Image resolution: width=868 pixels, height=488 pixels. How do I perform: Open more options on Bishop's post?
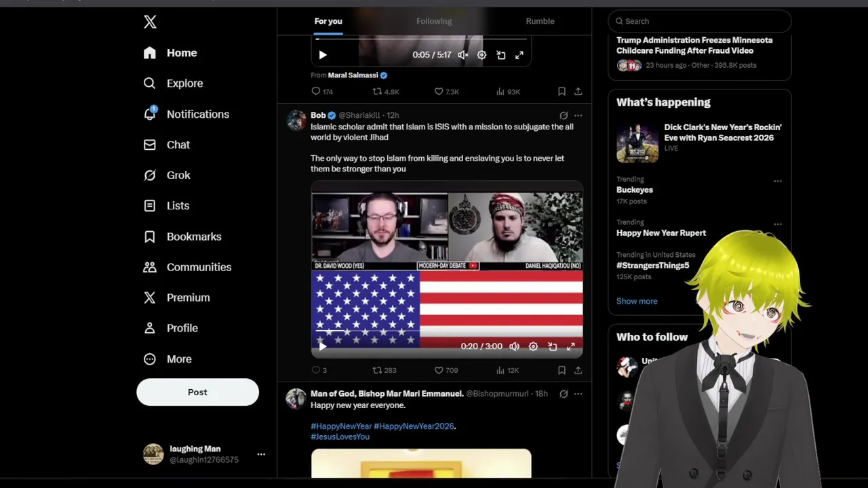pyautogui.click(x=578, y=394)
